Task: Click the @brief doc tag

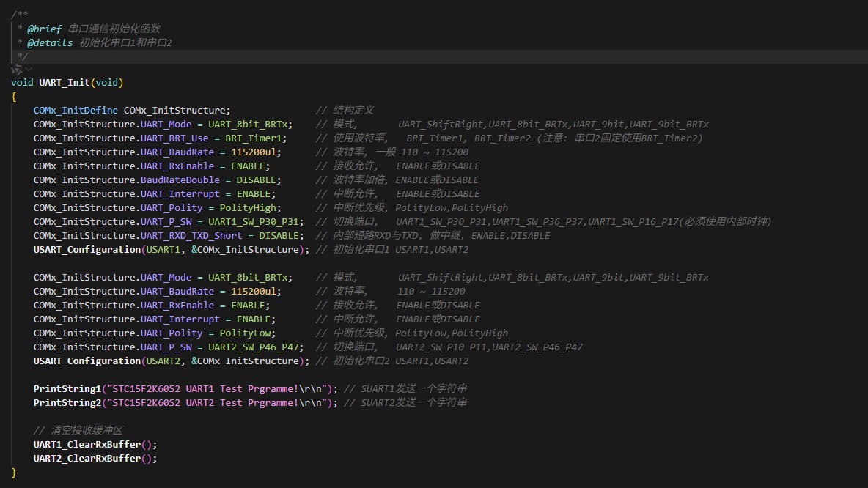Action: coord(45,29)
